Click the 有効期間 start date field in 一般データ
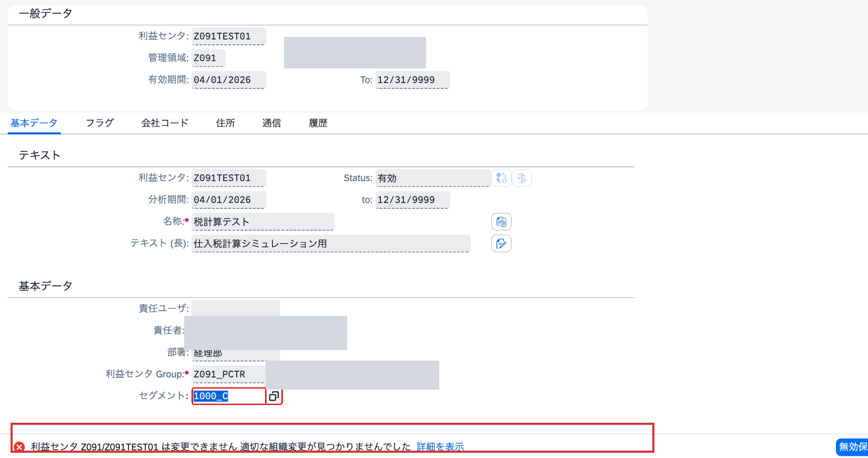This screenshot has height=458, width=868. point(229,80)
